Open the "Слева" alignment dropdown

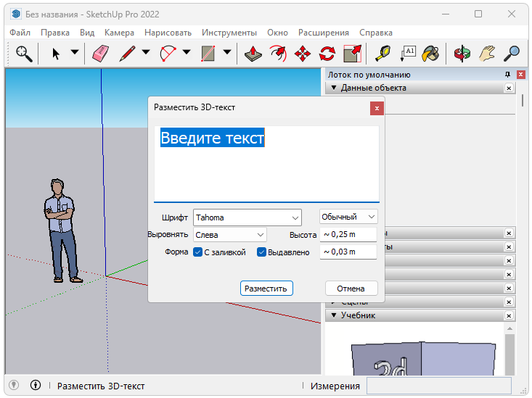(229, 235)
